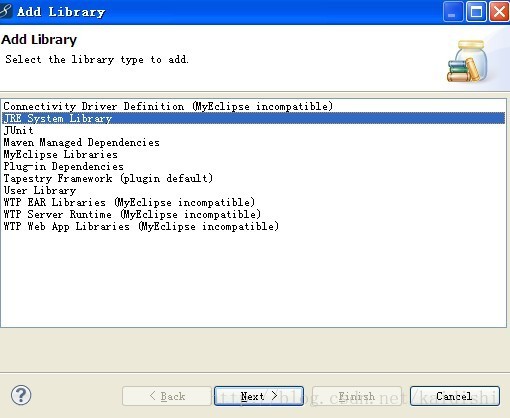Minimize the Add Library window
The image size is (510, 418).
(453, 12)
